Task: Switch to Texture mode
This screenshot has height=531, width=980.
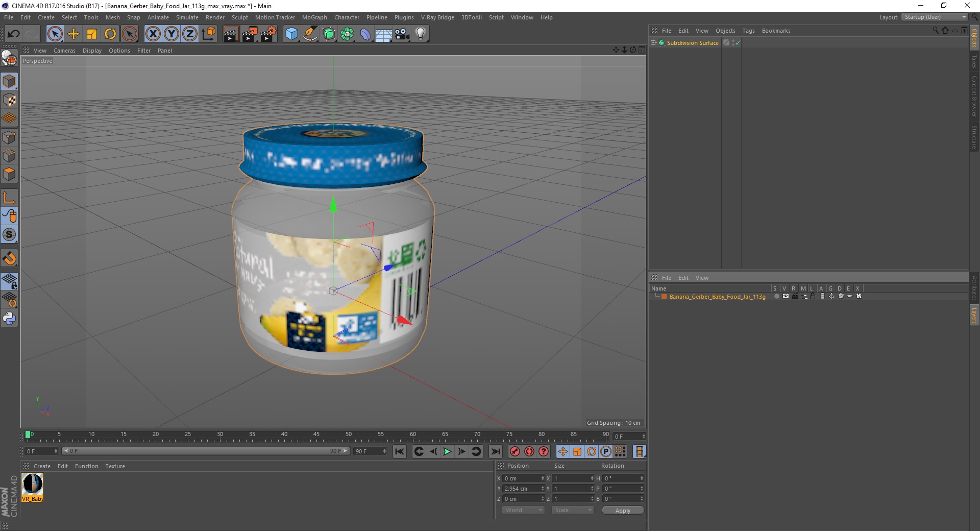Action: tap(9, 100)
